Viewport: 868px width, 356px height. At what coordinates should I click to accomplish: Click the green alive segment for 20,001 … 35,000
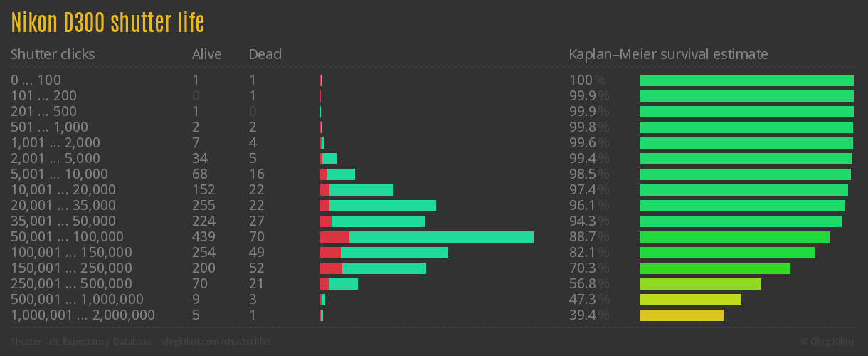(x=383, y=206)
